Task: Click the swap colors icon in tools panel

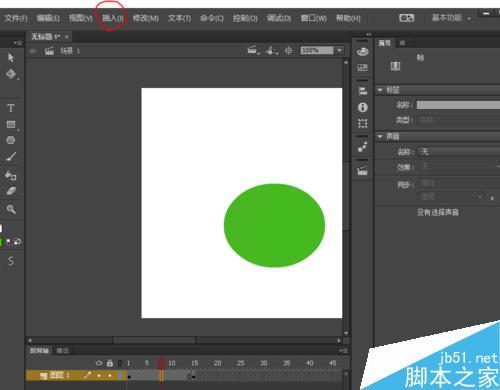Action: 17,242
